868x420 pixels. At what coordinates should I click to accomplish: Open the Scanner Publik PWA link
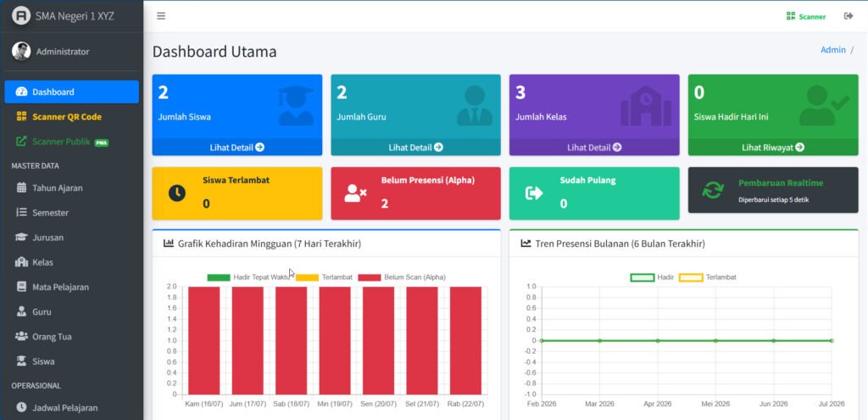click(x=71, y=142)
